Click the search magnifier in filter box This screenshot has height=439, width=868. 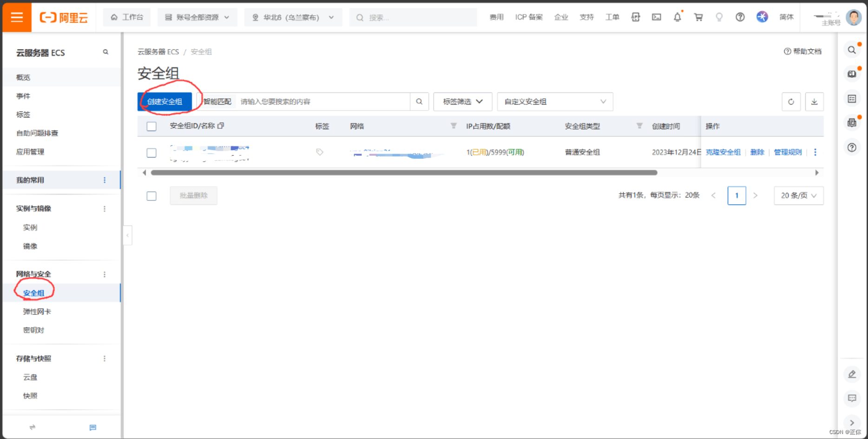click(419, 102)
